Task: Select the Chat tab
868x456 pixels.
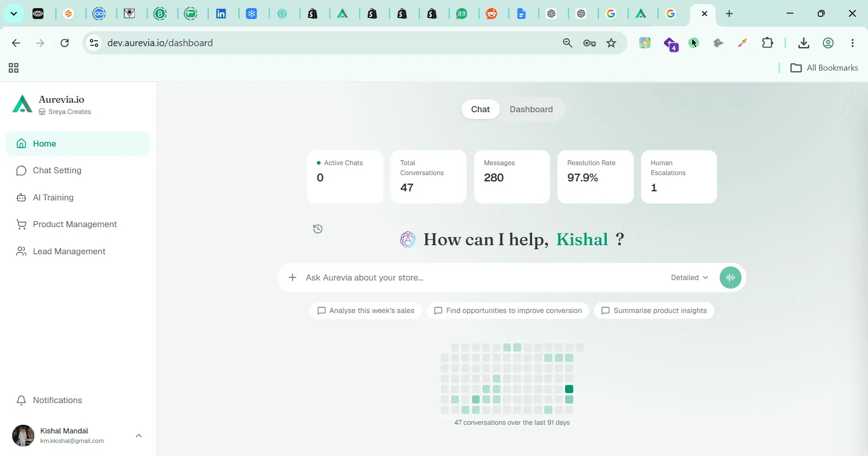Action: click(480, 109)
